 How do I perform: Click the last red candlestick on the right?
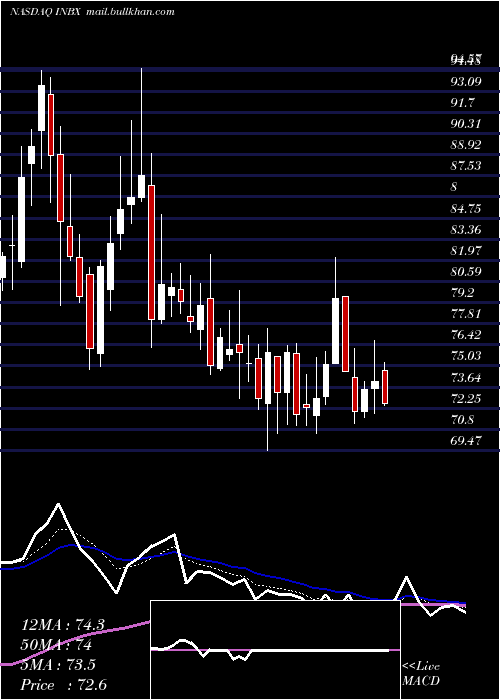[385, 387]
